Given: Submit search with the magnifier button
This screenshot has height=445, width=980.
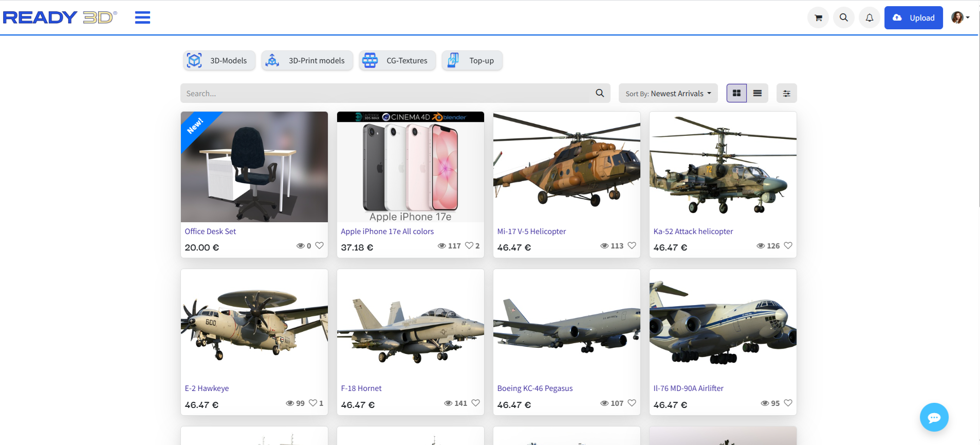Looking at the screenshot, I should click(600, 93).
